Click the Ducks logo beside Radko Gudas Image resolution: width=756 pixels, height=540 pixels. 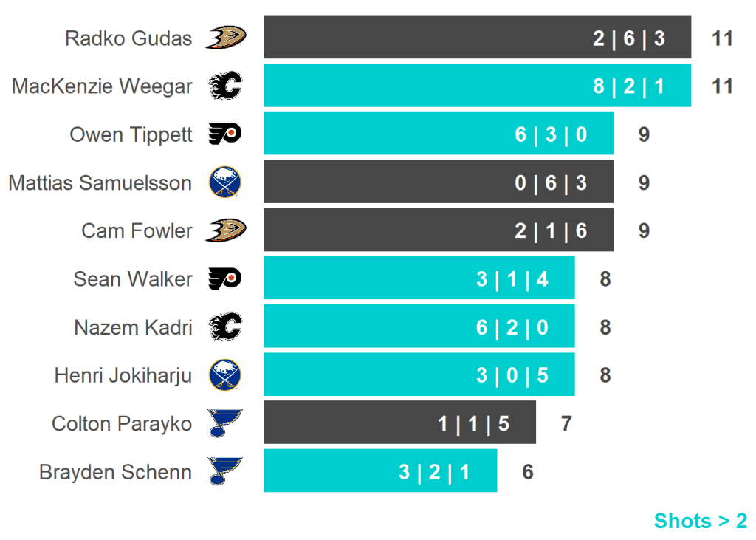point(225,38)
